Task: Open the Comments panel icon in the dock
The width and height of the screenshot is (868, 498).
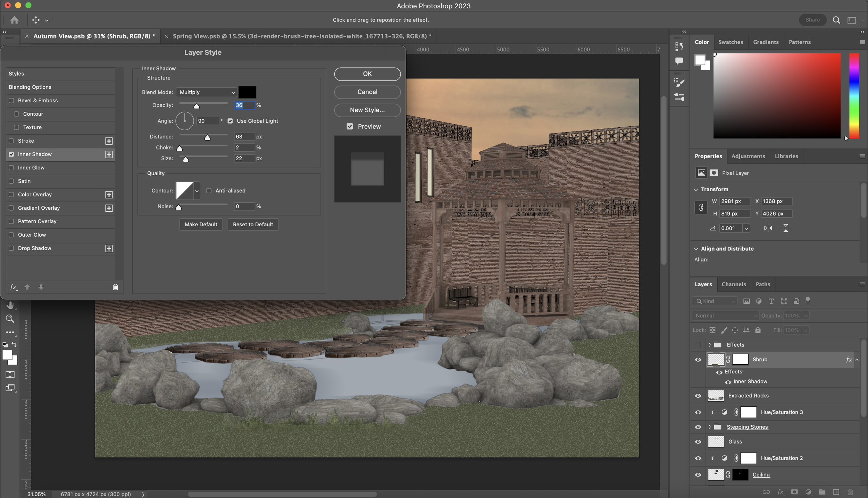Action: point(679,61)
